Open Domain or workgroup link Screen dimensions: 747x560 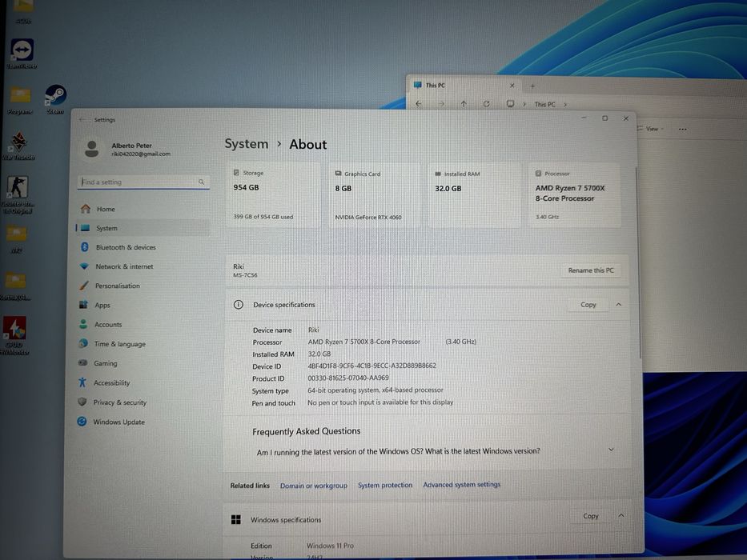point(314,486)
